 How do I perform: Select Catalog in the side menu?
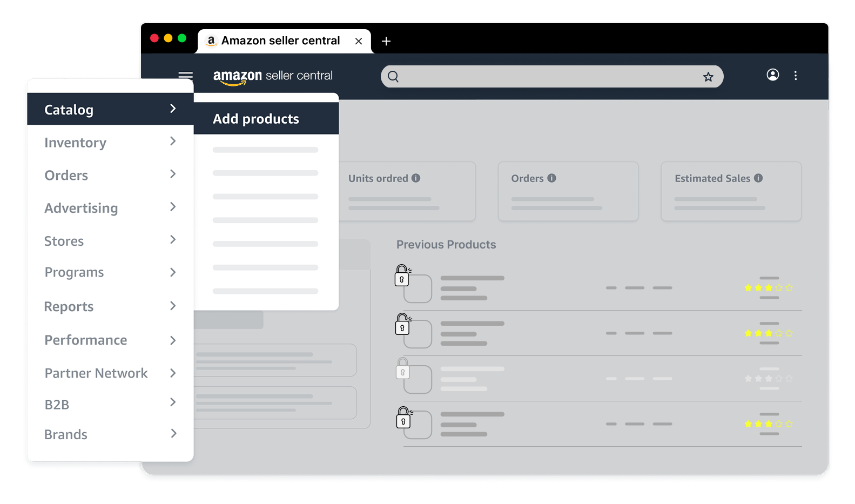(110, 109)
